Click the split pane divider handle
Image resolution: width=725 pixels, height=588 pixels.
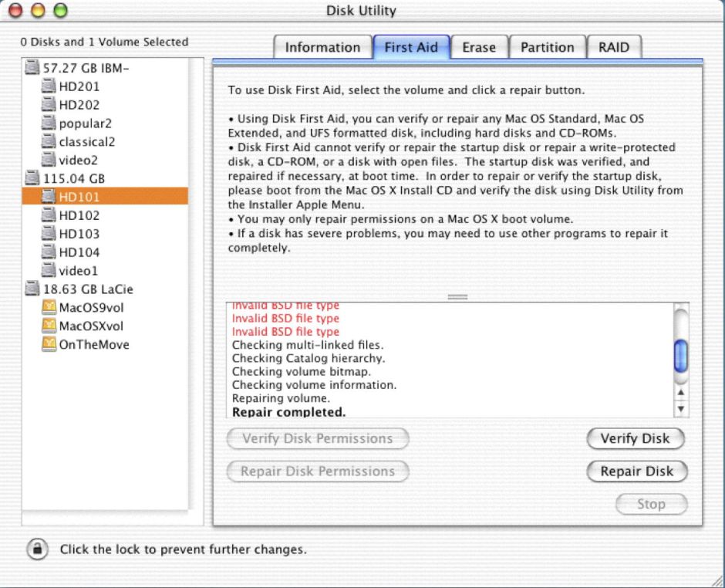click(x=457, y=296)
